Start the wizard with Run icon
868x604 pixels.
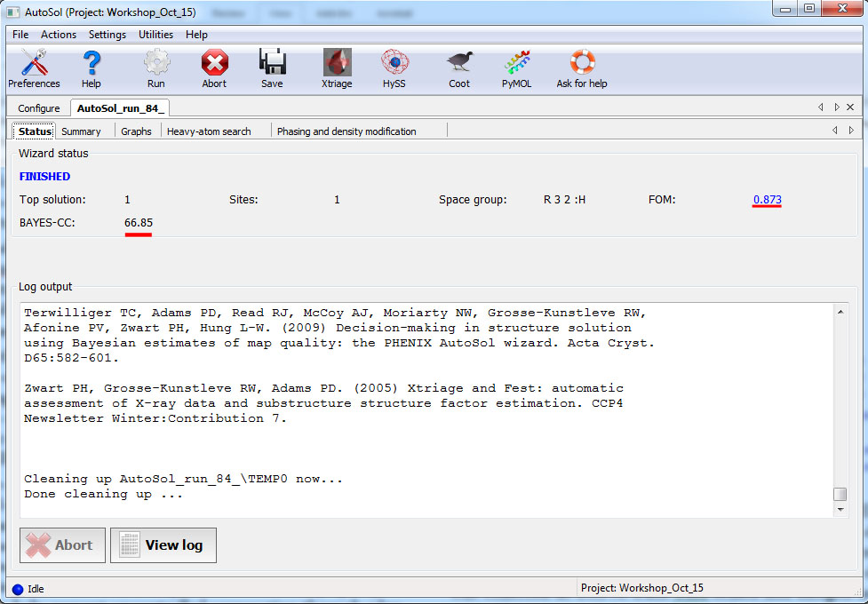tap(156, 68)
